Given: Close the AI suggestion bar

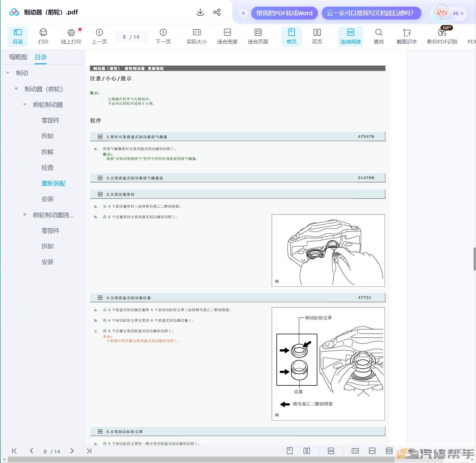Looking at the screenshot, I should coord(243,13).
